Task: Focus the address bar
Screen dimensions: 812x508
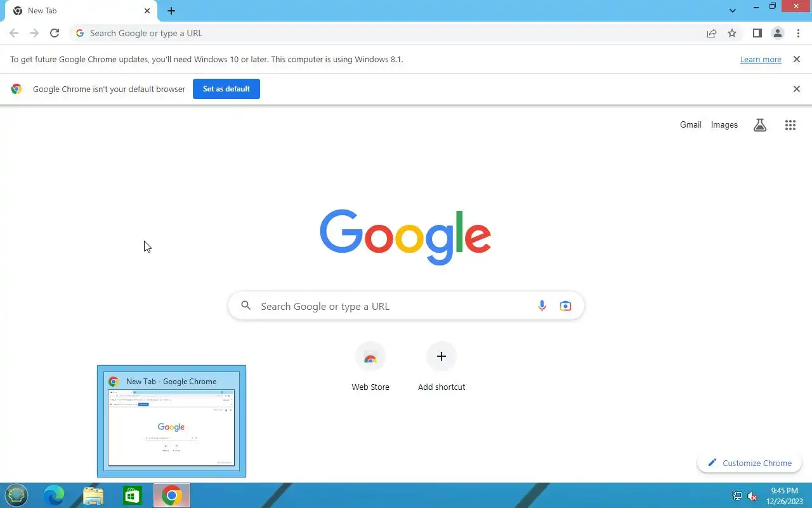Action: pos(406,33)
